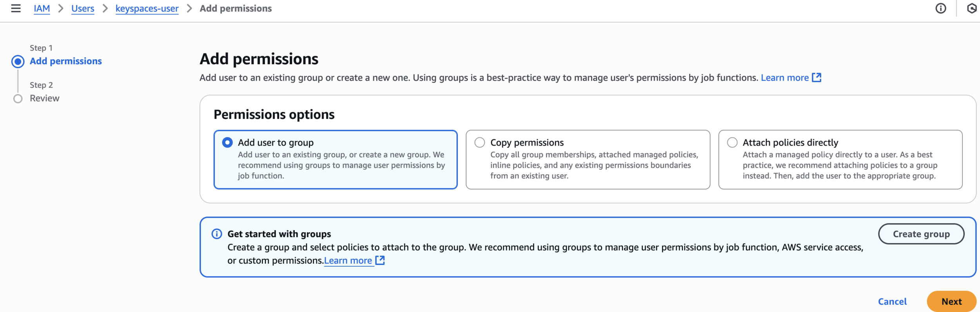The image size is (980, 312).
Task: Click external link icon in groups info box
Action: pos(380,260)
